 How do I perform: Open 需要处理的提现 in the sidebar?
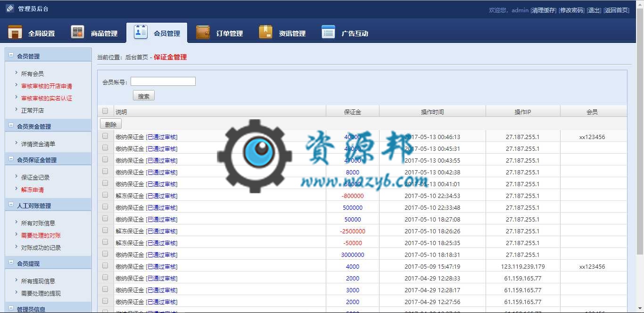(41, 293)
